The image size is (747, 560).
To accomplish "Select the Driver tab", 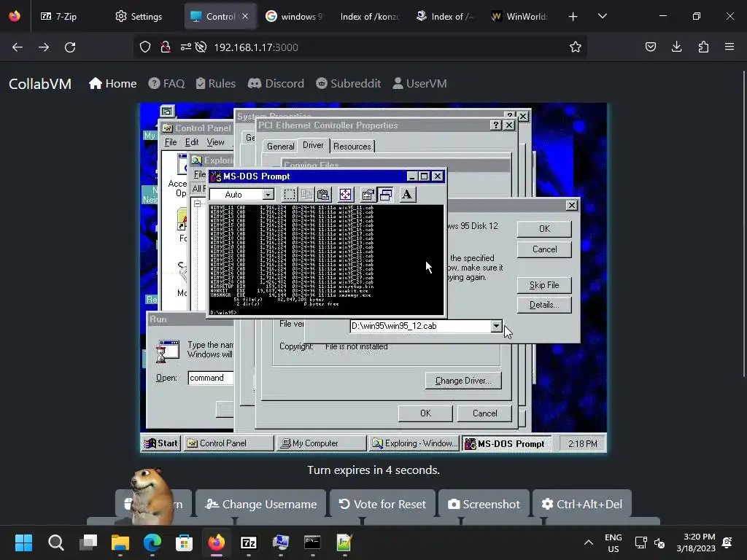I will pos(313,145).
